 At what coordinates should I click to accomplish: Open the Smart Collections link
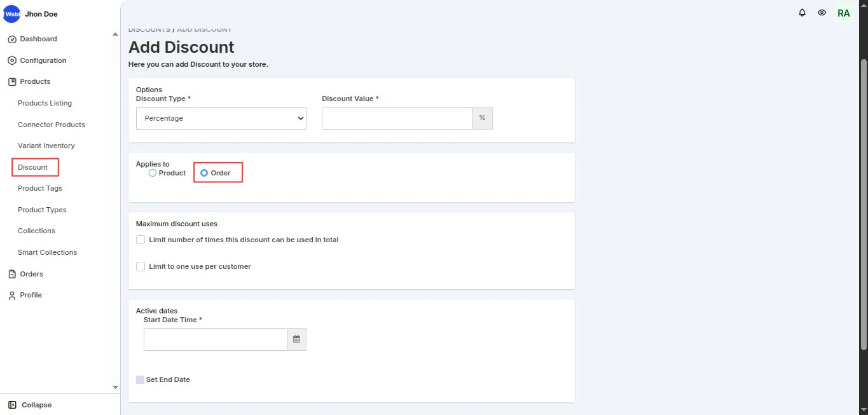tap(47, 252)
